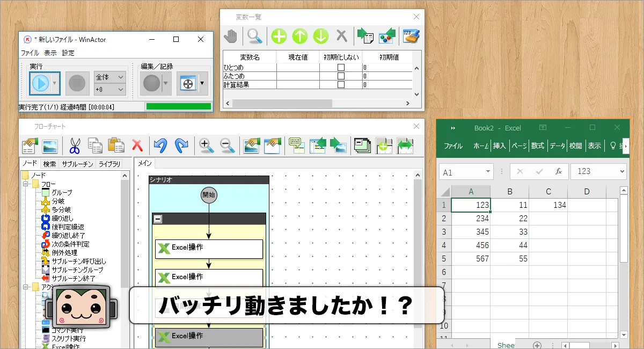The image size is (644, 349).
Task: Click the landscape image toolbar icon
Action: click(50, 146)
